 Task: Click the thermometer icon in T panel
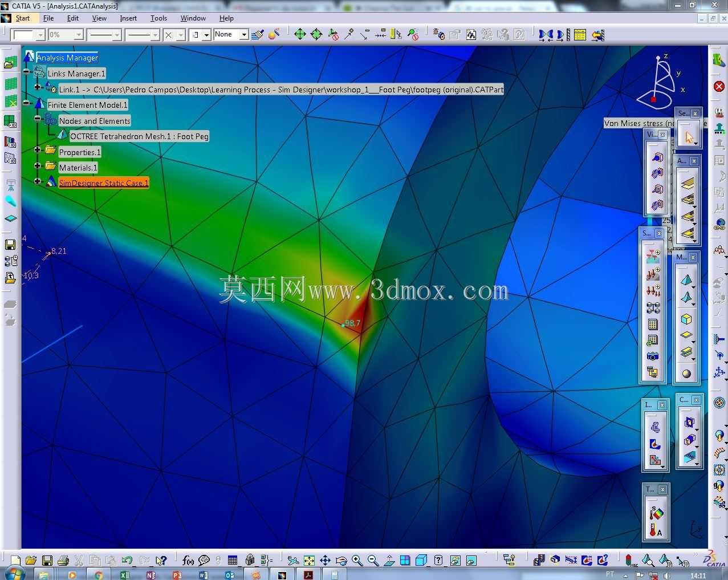pos(655,530)
